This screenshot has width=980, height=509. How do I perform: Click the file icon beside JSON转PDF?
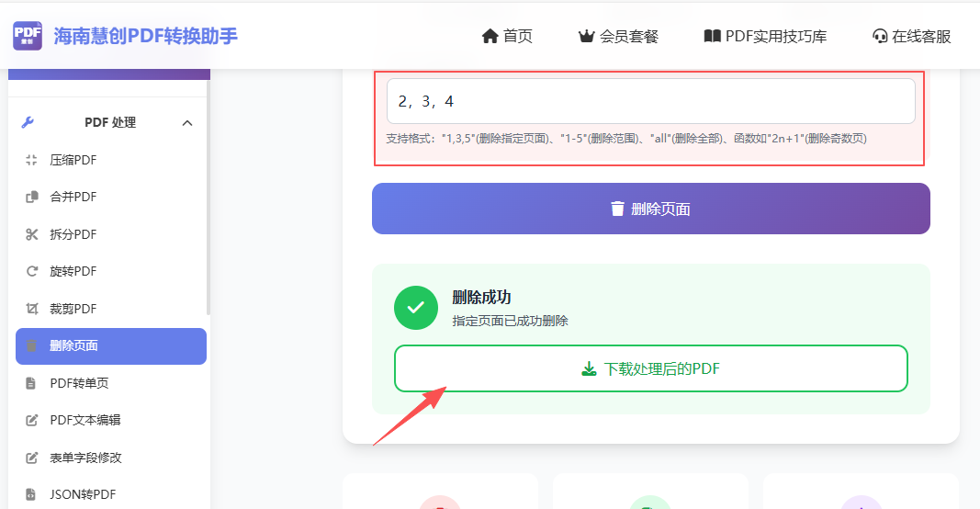click(x=30, y=494)
